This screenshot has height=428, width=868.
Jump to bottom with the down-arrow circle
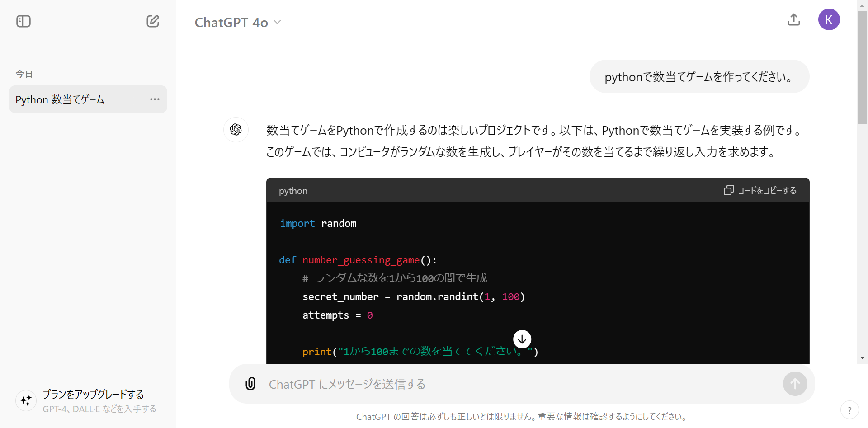coord(522,339)
